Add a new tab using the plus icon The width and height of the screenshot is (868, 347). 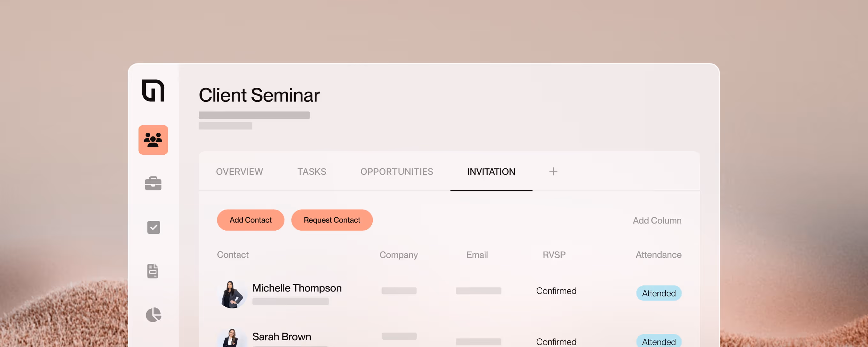pyautogui.click(x=553, y=172)
